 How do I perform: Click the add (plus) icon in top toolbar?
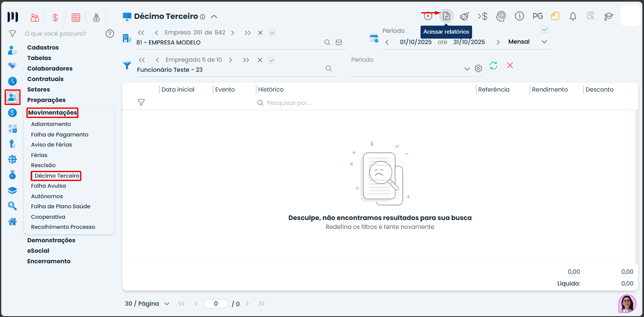[428, 16]
